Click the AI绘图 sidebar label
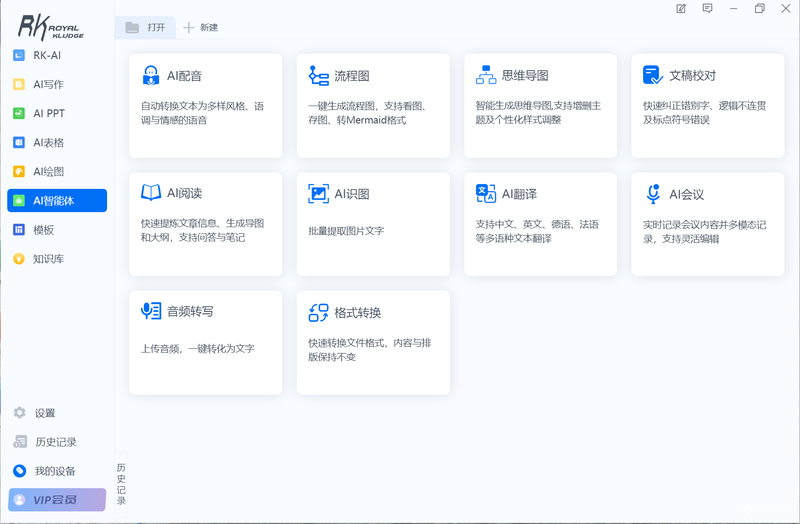The image size is (800, 524). tap(48, 171)
